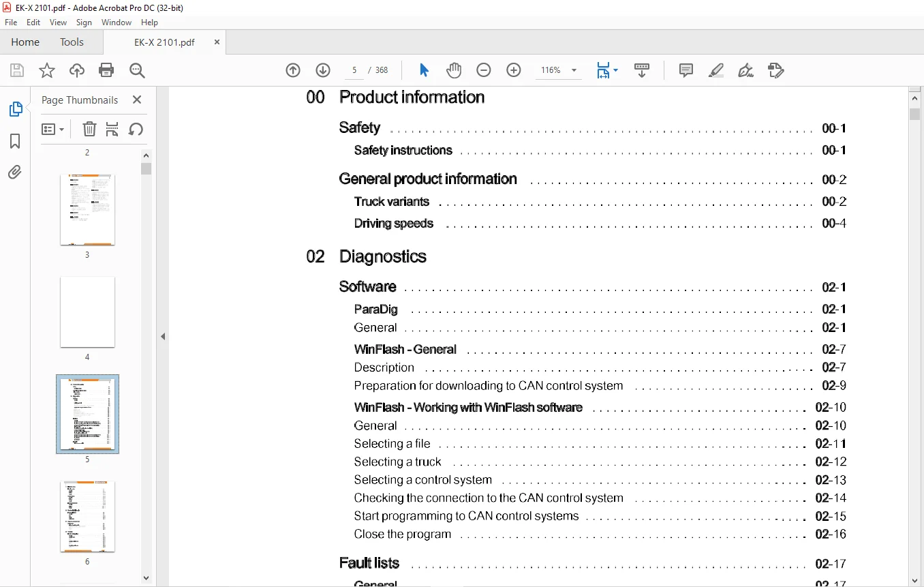Click the Fault lists heading
Image resolution: width=924 pixels, height=587 pixels.
pos(369,563)
